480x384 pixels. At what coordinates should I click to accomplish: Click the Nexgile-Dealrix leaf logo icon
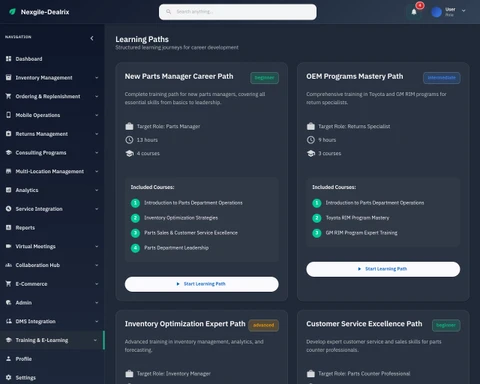pos(12,12)
